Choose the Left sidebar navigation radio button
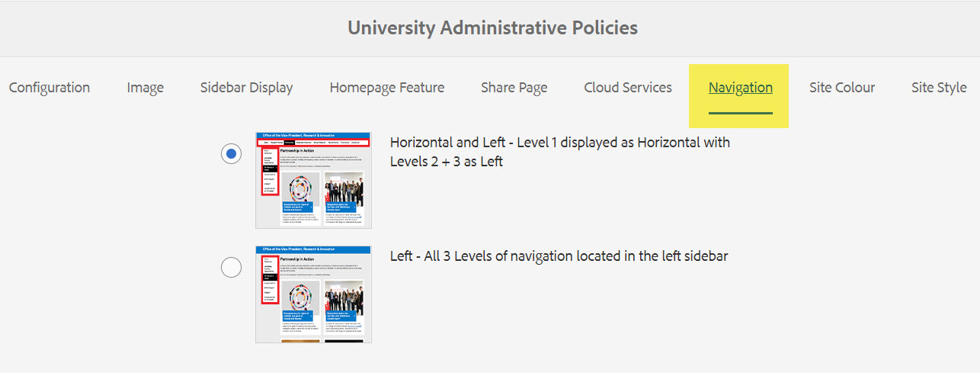 pos(231,267)
